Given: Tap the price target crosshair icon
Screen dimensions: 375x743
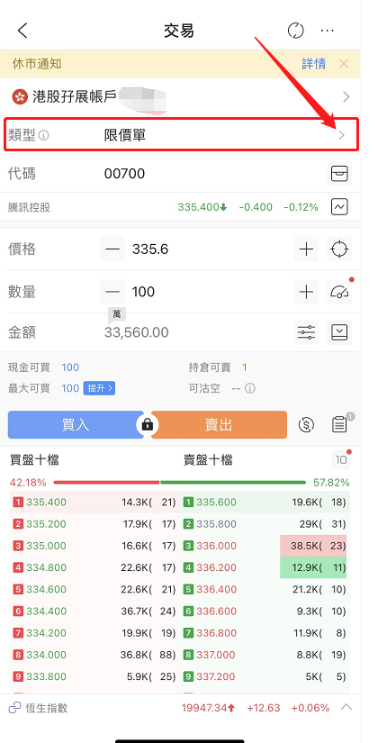Looking at the screenshot, I should coord(339,249).
